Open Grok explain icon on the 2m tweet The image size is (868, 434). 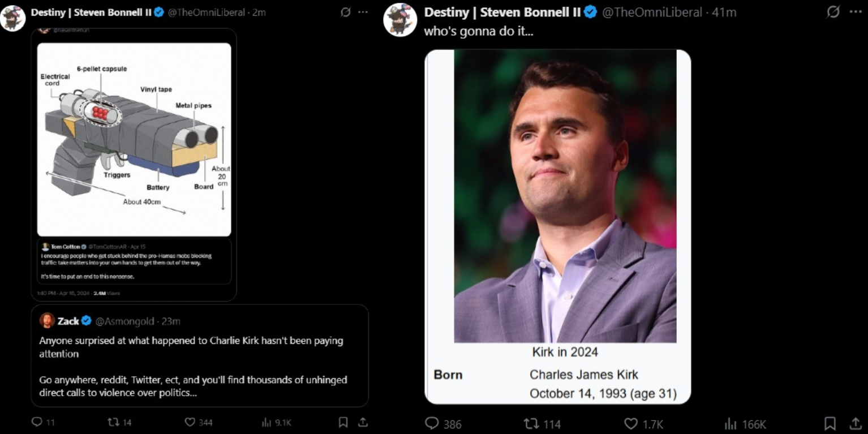(345, 12)
